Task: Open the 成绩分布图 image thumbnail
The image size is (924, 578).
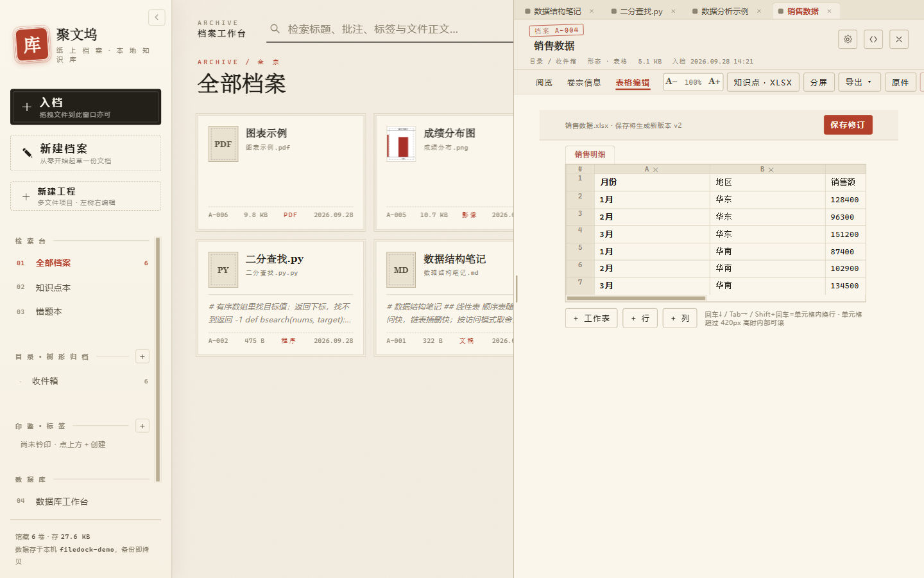Action: click(401, 144)
